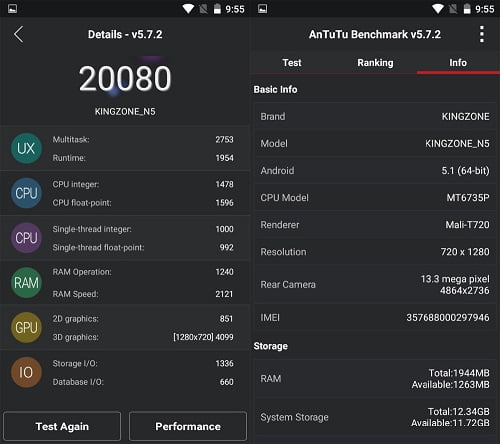Tap the left screen 9:55 clock
This screenshot has width=500, height=444.
click(235, 9)
